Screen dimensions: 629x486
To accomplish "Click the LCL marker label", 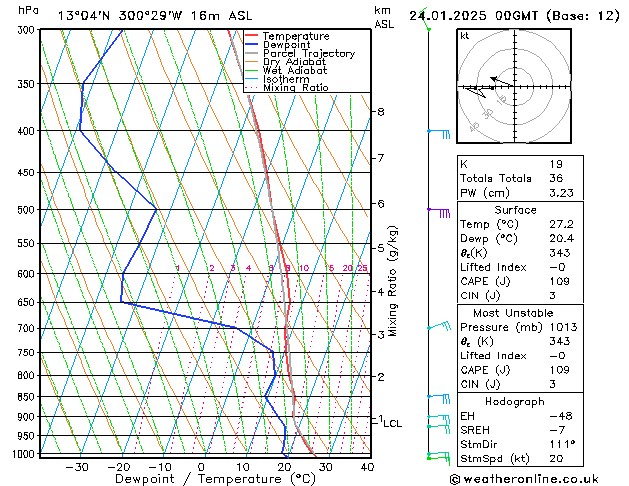I will click(x=392, y=423).
